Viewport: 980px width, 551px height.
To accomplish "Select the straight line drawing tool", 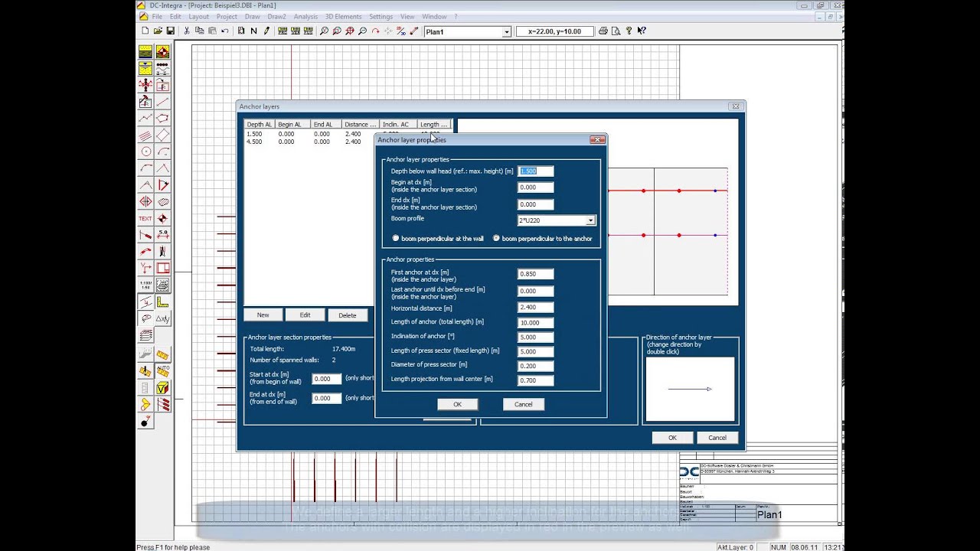I will [x=162, y=102].
